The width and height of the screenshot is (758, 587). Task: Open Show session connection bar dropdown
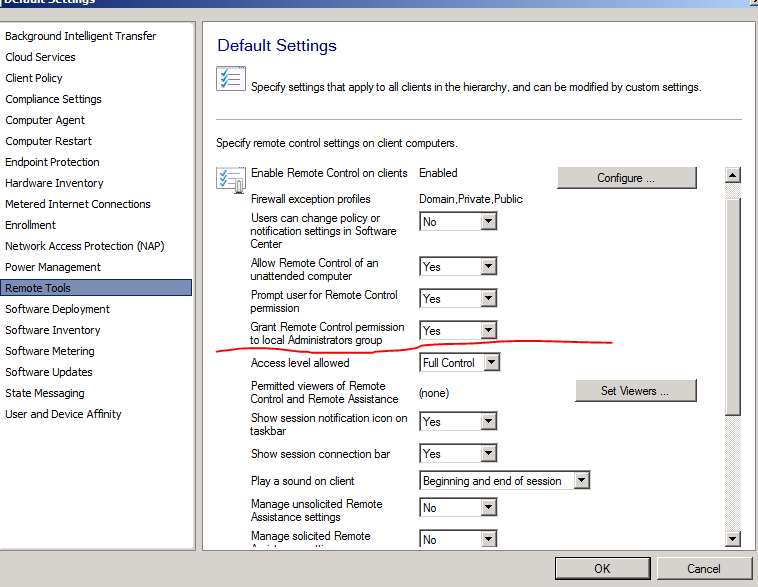click(x=488, y=454)
